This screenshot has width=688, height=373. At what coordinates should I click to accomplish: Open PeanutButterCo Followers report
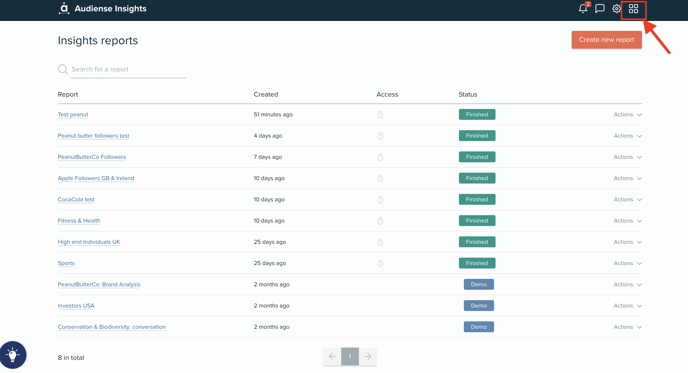pos(92,157)
